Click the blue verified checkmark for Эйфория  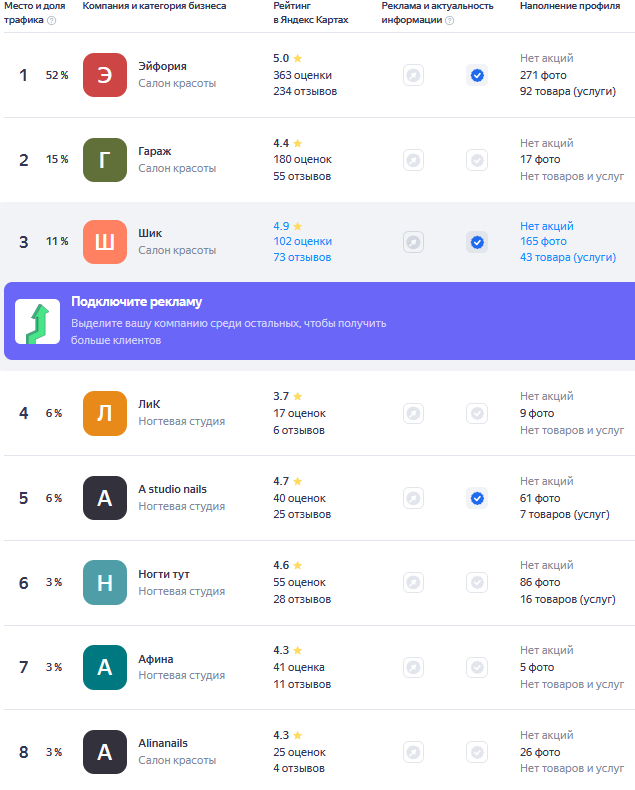(477, 75)
